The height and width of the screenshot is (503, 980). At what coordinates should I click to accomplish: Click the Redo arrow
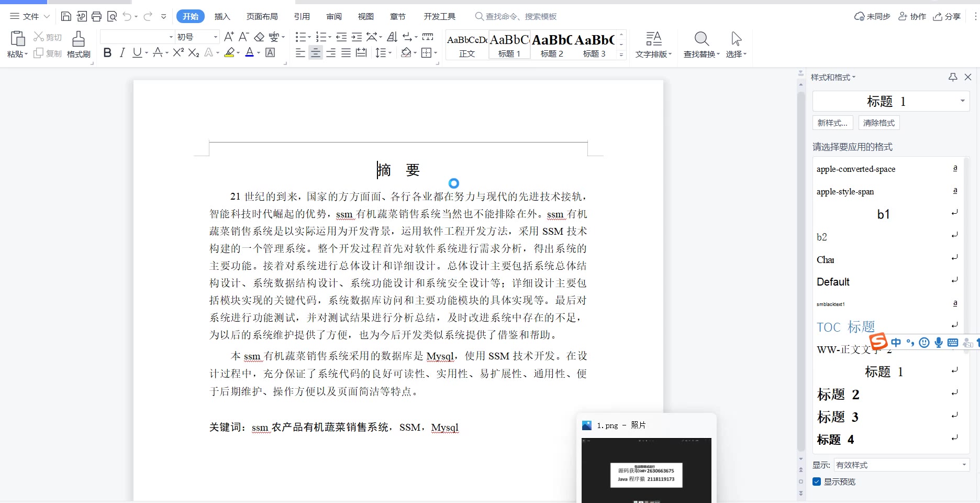tap(148, 16)
